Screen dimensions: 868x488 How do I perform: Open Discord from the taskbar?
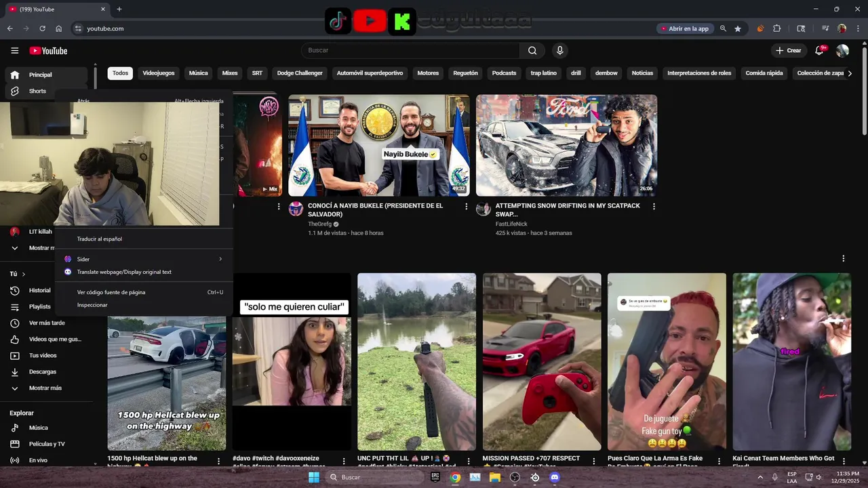click(555, 477)
